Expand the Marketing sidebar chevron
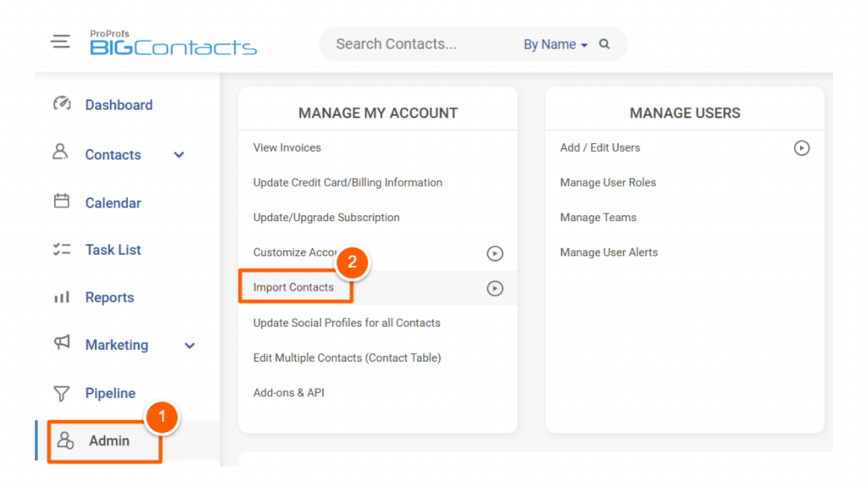This screenshot has width=868, height=488. (x=190, y=346)
